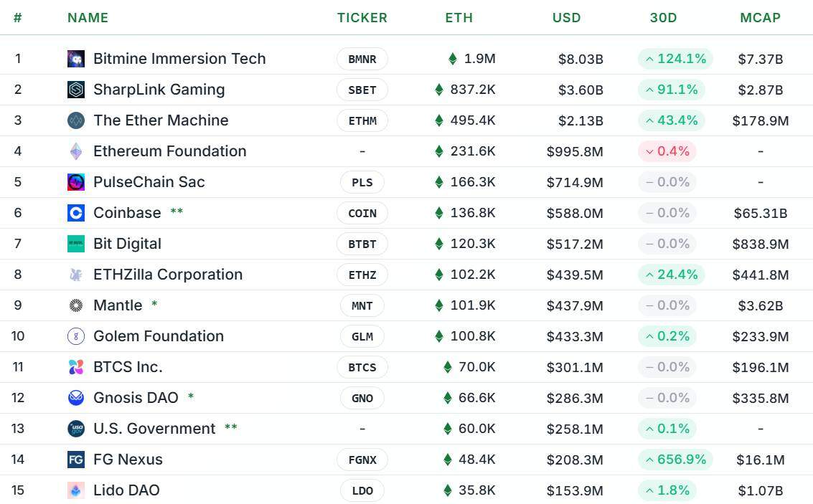Image resolution: width=813 pixels, height=504 pixels.
Task: Sort table by 30D column header
Action: (x=663, y=18)
